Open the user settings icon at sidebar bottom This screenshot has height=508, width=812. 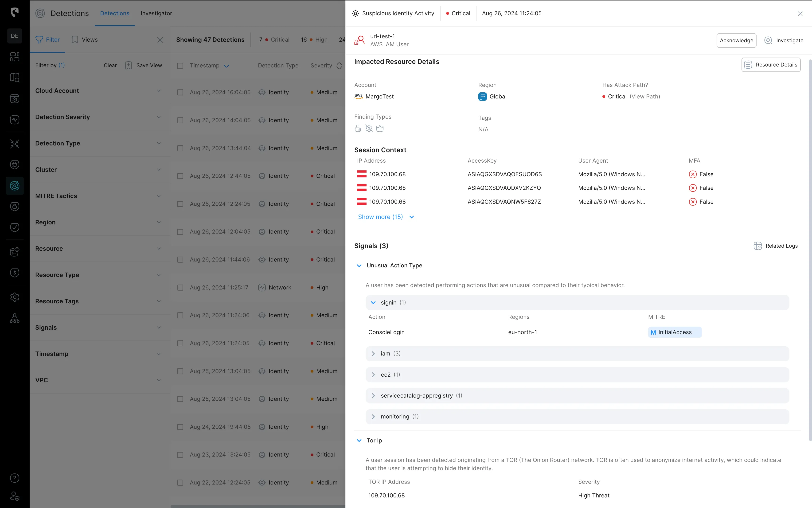pyautogui.click(x=14, y=496)
